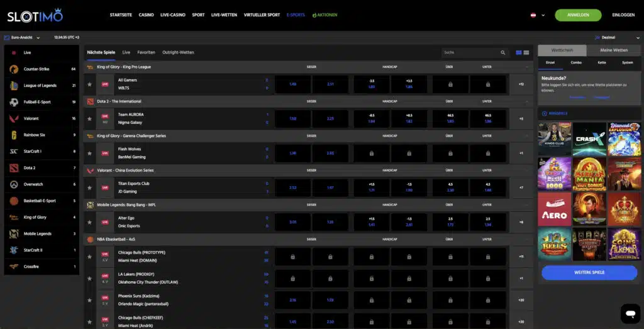Open the Crossfire sidebar icon

click(14, 267)
